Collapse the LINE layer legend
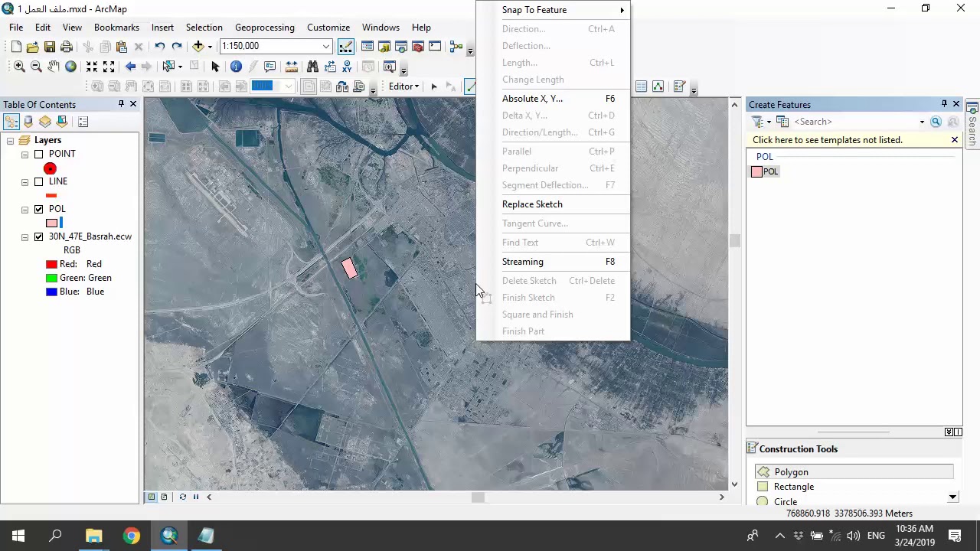Screen dimensions: 980x551 pos(24,181)
